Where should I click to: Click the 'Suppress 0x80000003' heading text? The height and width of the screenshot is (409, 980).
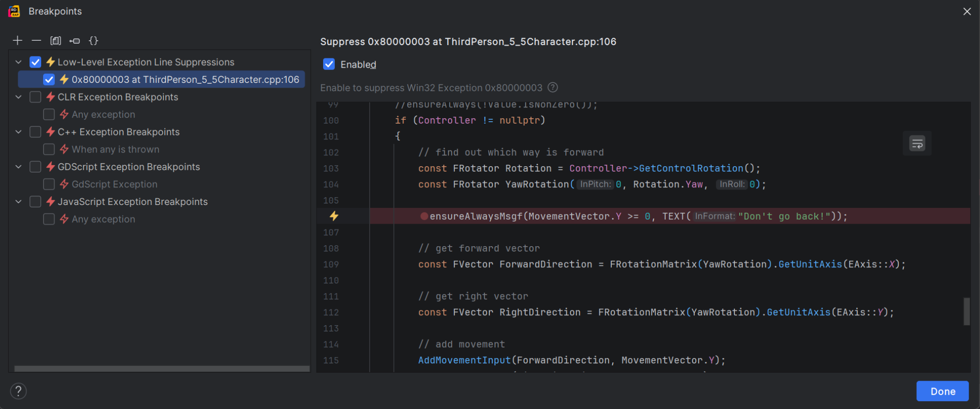pos(468,42)
